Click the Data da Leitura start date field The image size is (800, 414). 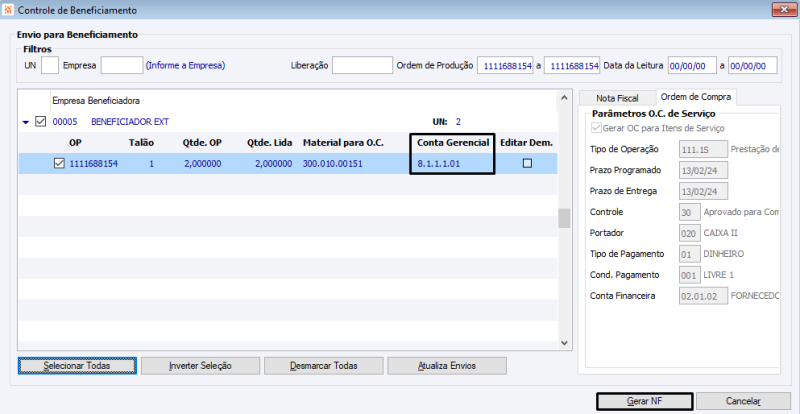pos(692,66)
